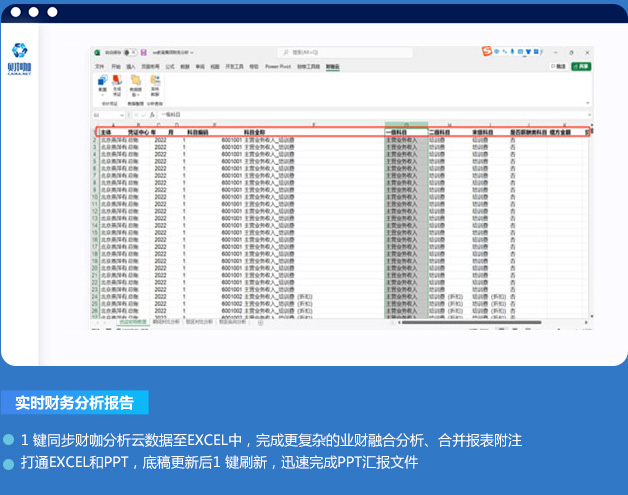
Task: Open the Name Box dropdown arrow
Action: tap(122, 115)
